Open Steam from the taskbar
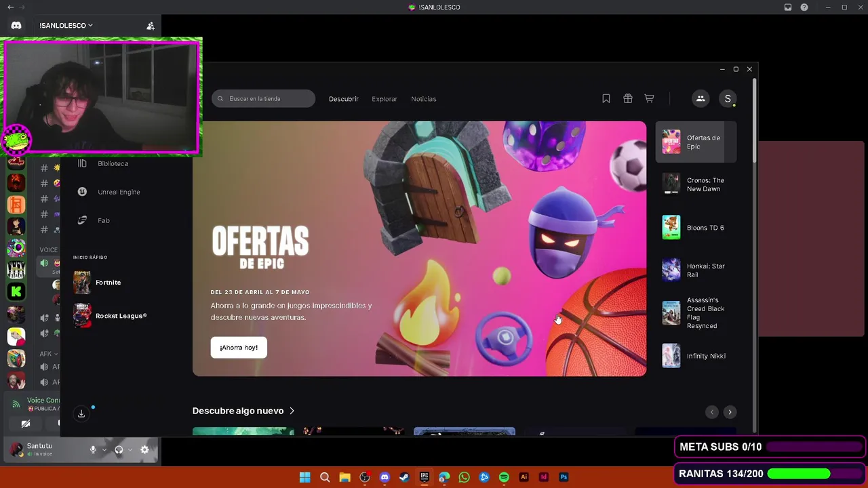This screenshot has width=868, height=488. point(404,477)
